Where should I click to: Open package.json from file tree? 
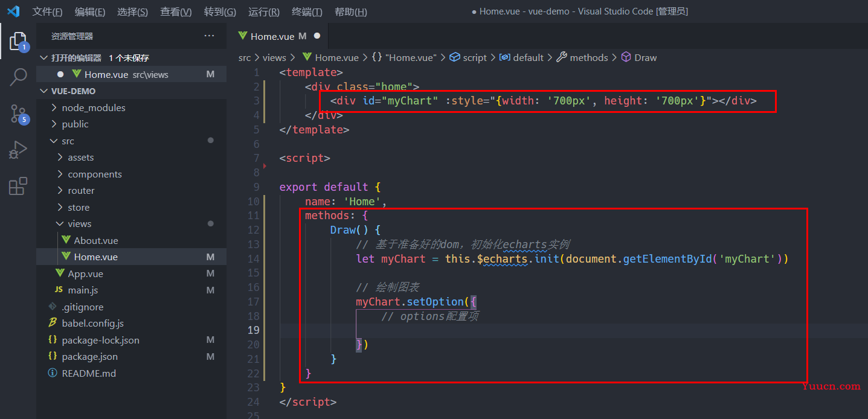coord(131,356)
